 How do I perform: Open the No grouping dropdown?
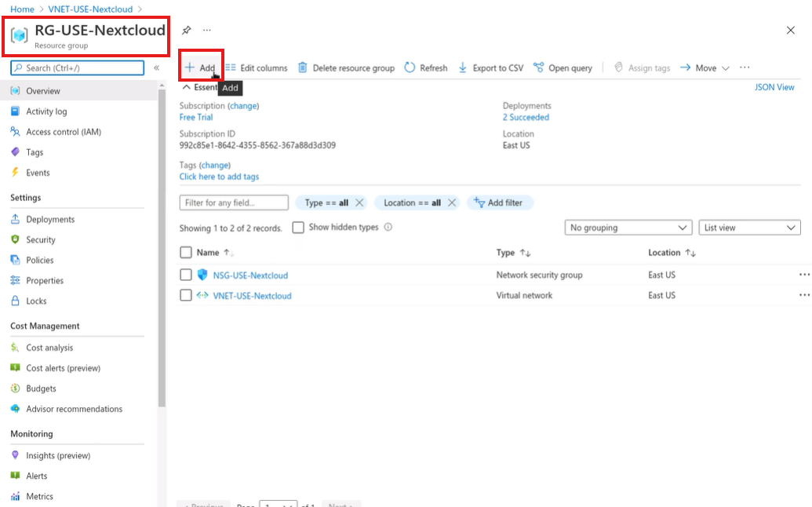coord(628,228)
